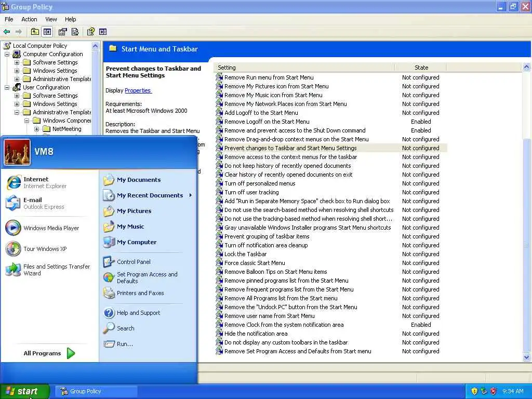The height and width of the screenshot is (399, 532).
Task: Select 'Lock the Taskbar' setting
Action: pyautogui.click(x=246, y=254)
